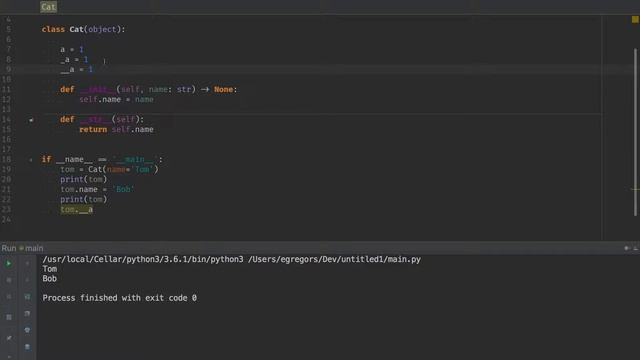Click 'print(tom)' on line 20
640x360 pixels.
tap(84, 180)
